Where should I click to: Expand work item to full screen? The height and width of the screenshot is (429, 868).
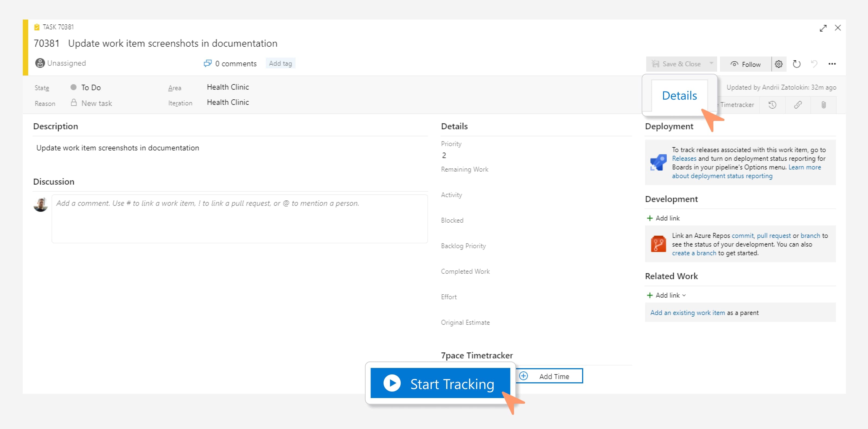pos(823,28)
